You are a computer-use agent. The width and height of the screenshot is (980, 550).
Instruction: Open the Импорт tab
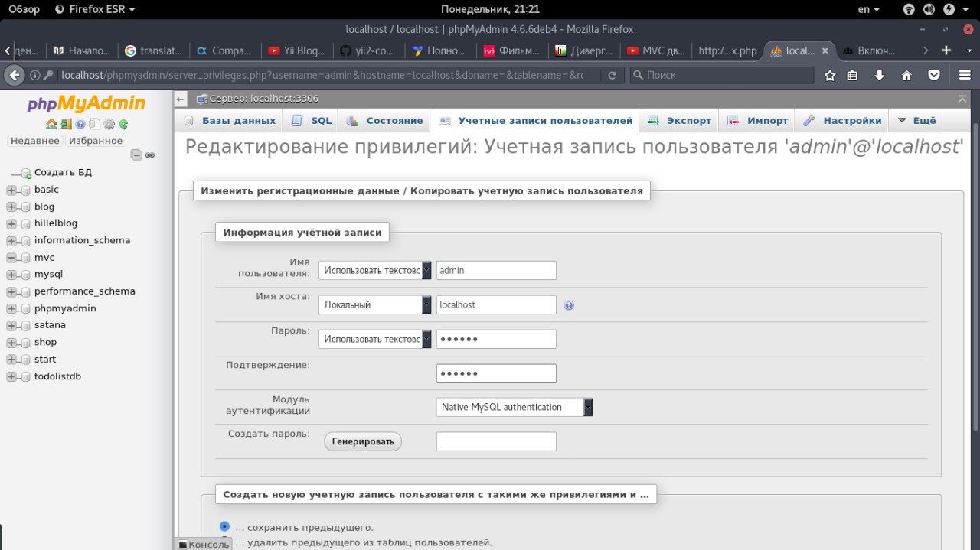pyautogui.click(x=758, y=121)
